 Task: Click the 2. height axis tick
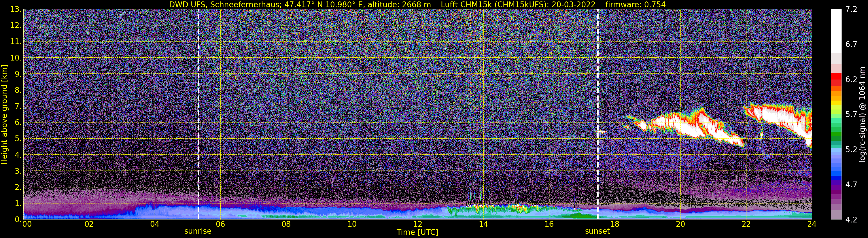coord(18,187)
